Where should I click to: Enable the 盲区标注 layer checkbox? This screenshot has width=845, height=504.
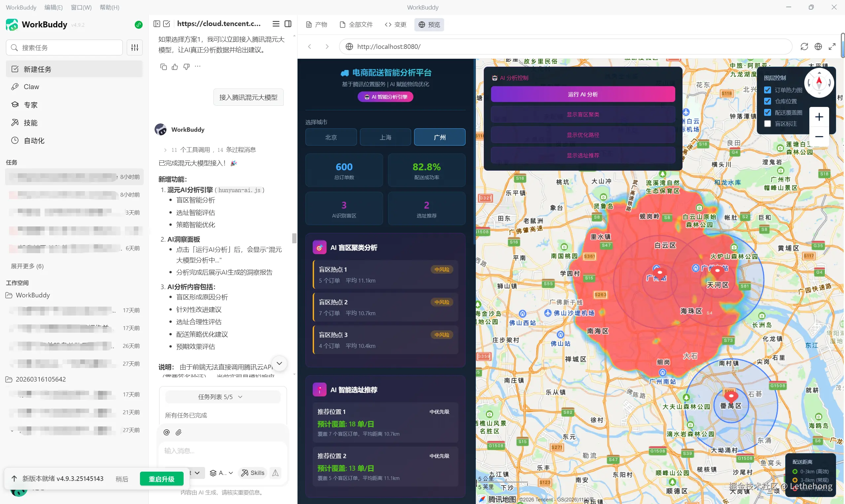(x=767, y=124)
